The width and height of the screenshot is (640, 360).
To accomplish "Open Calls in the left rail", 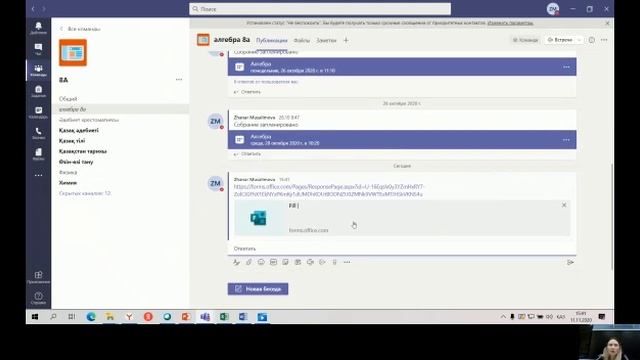I will 38,133.
